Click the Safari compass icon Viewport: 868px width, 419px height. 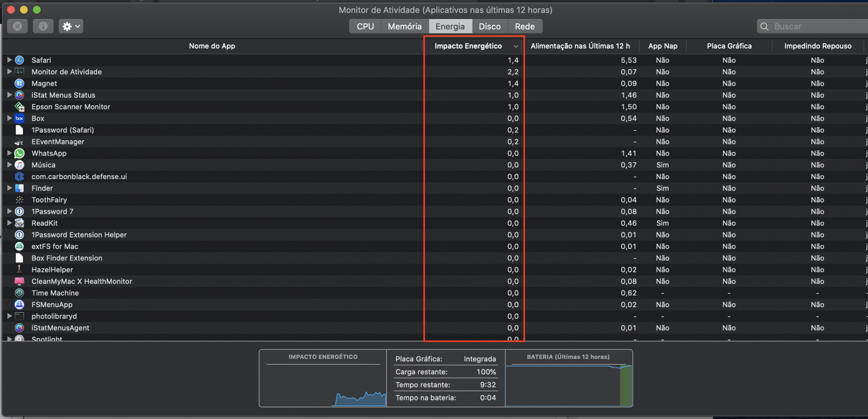pos(19,60)
